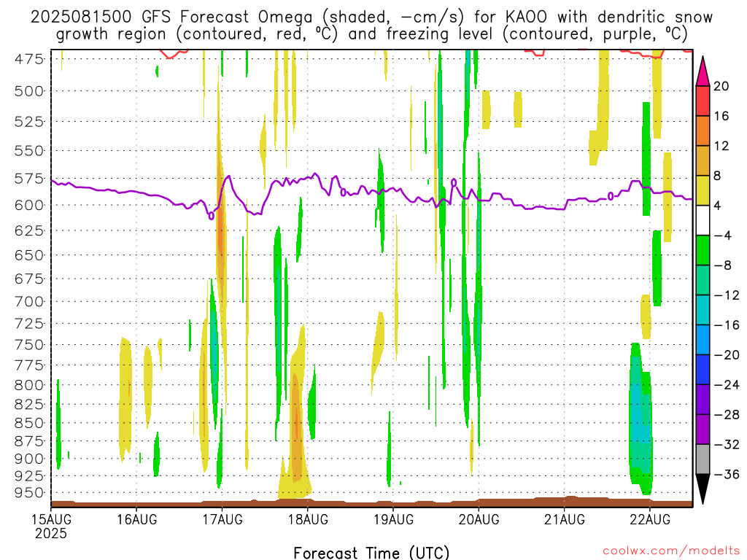
Task: Click the gray -32 to -36 colorbar segment
Action: coord(703,459)
